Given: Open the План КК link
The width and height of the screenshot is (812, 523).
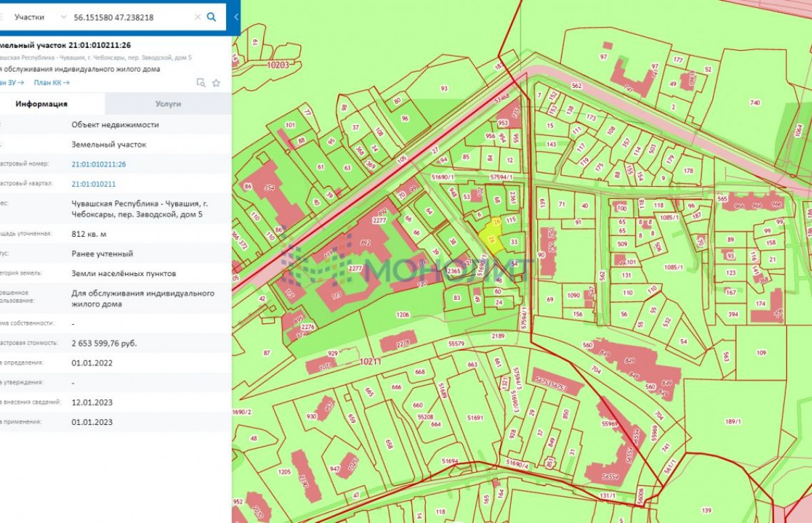Looking at the screenshot, I should tap(52, 83).
